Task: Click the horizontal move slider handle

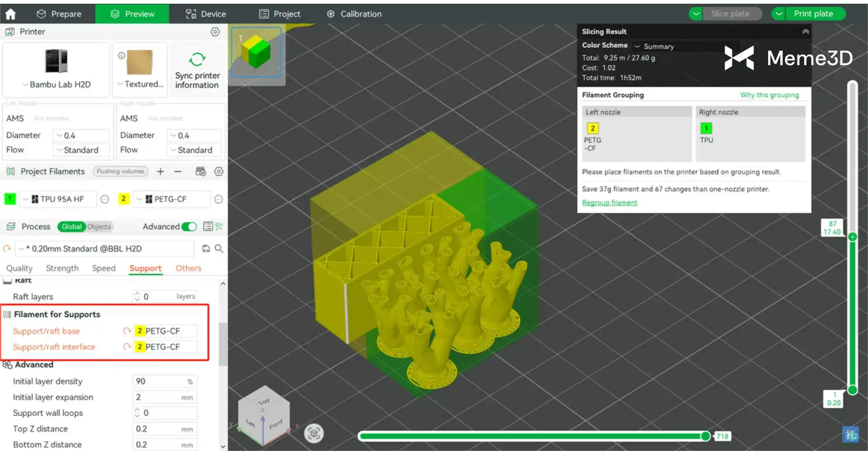Action: [705, 436]
